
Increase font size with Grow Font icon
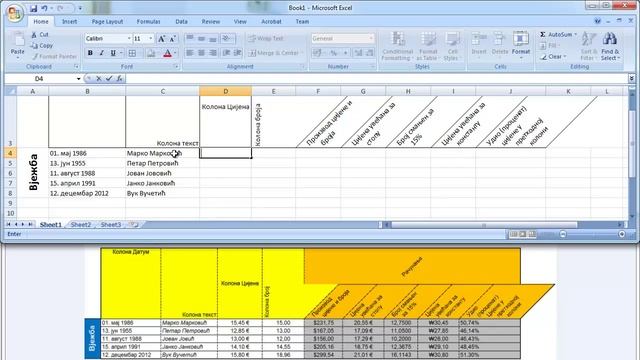pyautogui.click(x=162, y=38)
